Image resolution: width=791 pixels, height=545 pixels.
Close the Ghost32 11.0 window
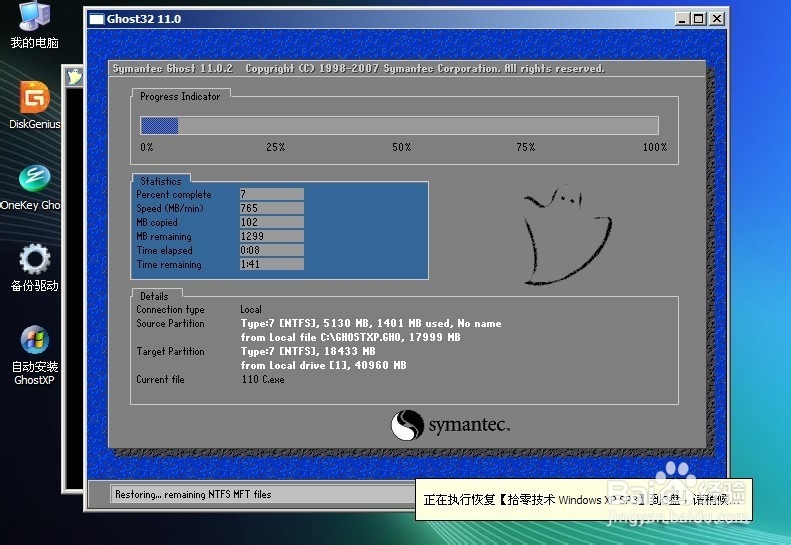(x=716, y=19)
